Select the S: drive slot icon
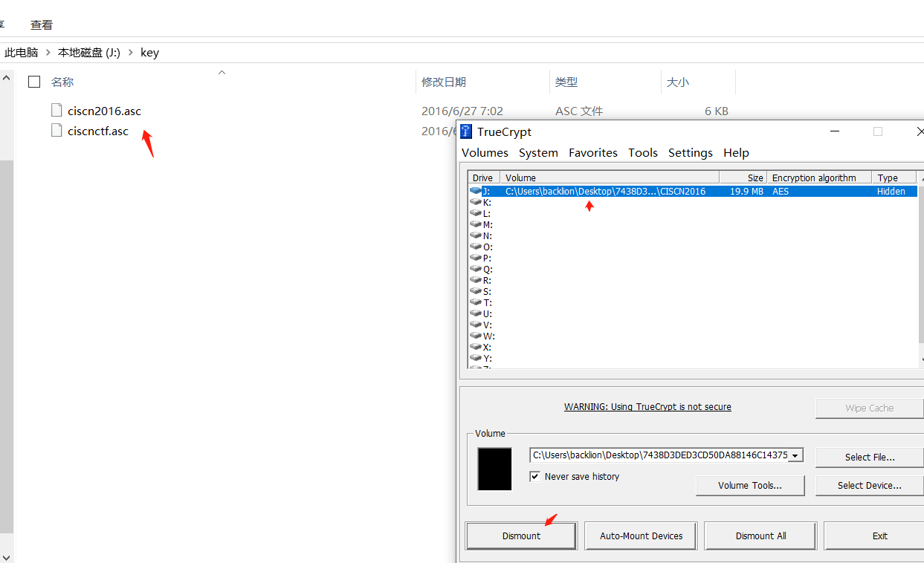Image resolution: width=924 pixels, height=563 pixels. [476, 291]
